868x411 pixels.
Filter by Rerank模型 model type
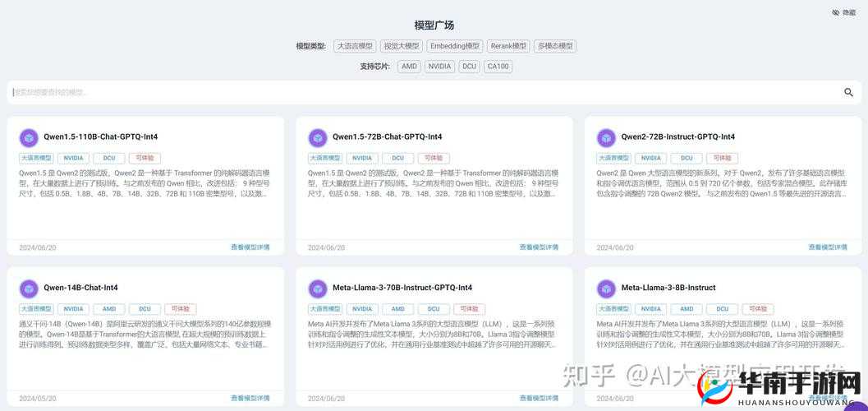508,47
